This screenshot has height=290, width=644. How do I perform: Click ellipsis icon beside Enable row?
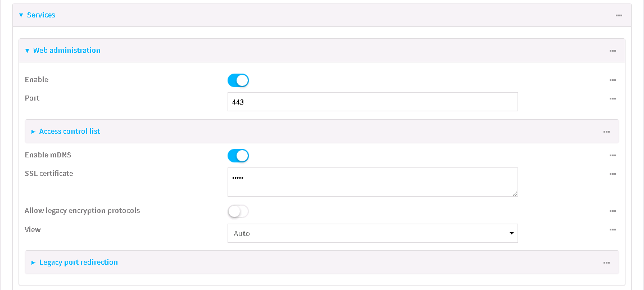coord(613,80)
